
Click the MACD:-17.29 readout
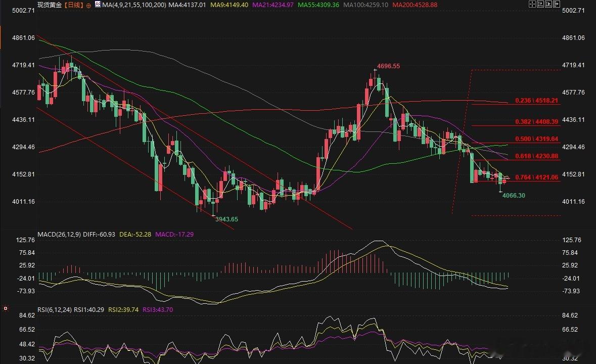(174, 235)
